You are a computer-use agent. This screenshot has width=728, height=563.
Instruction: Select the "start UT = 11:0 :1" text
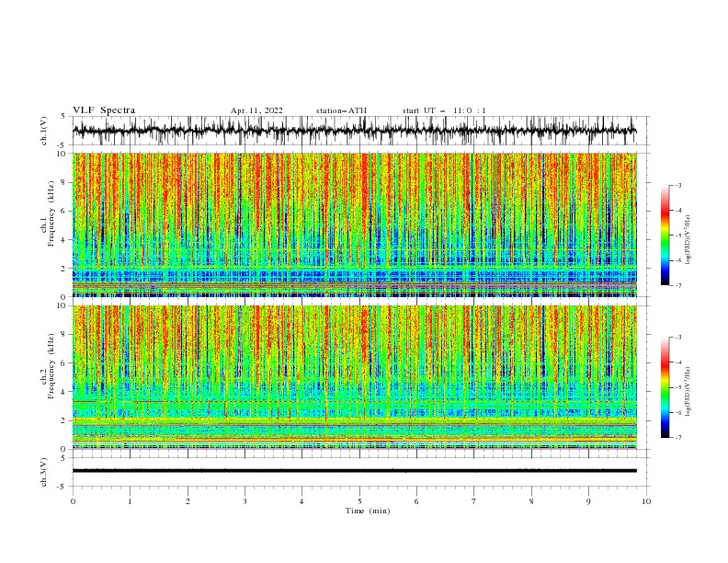click(444, 110)
